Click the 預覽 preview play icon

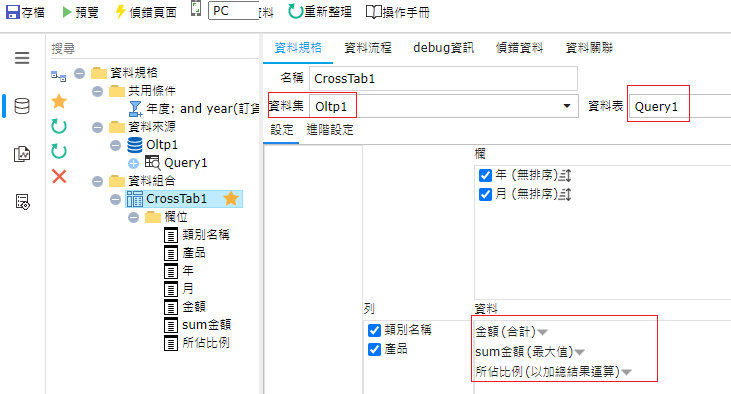[x=67, y=12]
